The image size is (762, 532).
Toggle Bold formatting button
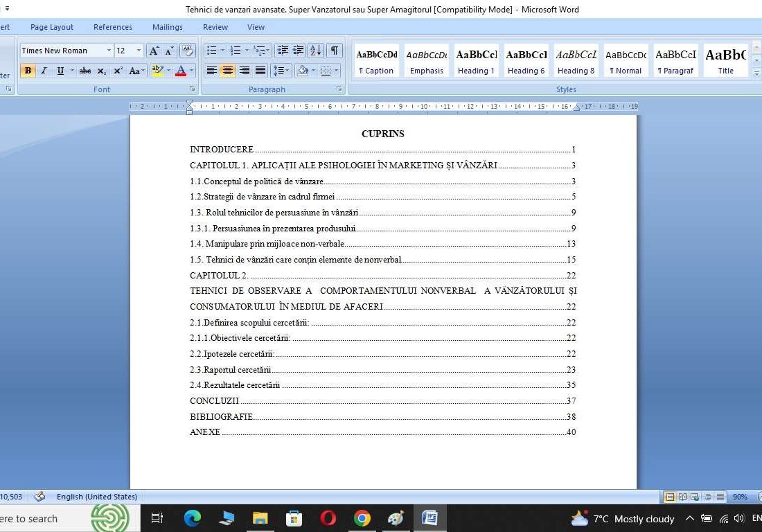(28, 71)
